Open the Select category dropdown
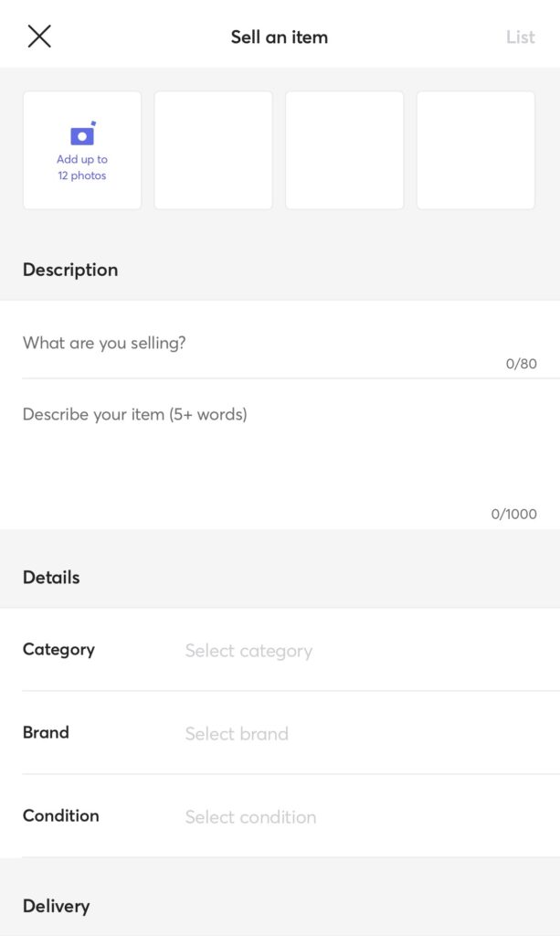Viewport: 560px width, 936px height. click(248, 651)
